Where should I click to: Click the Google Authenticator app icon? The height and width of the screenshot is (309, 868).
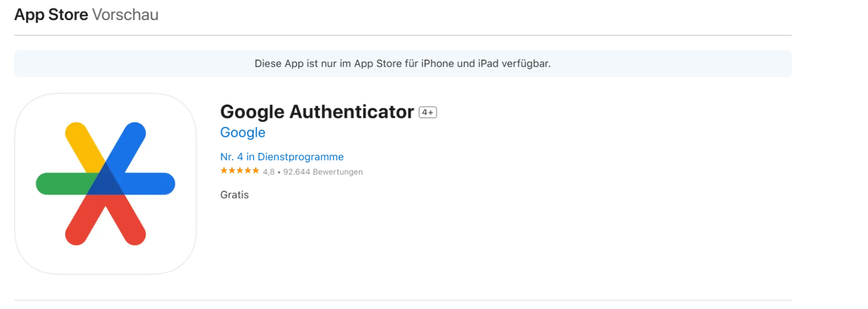[x=105, y=183]
